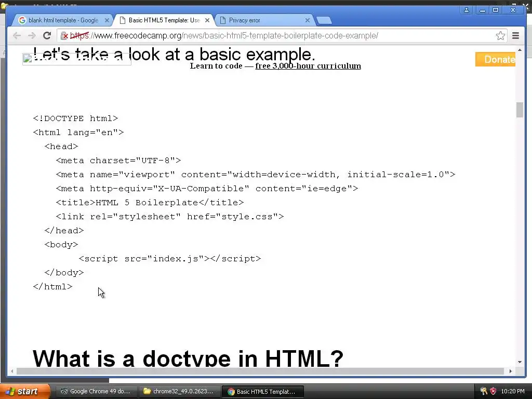
Task: Click the horizontal scrollbar left arrow
Action: point(12,371)
